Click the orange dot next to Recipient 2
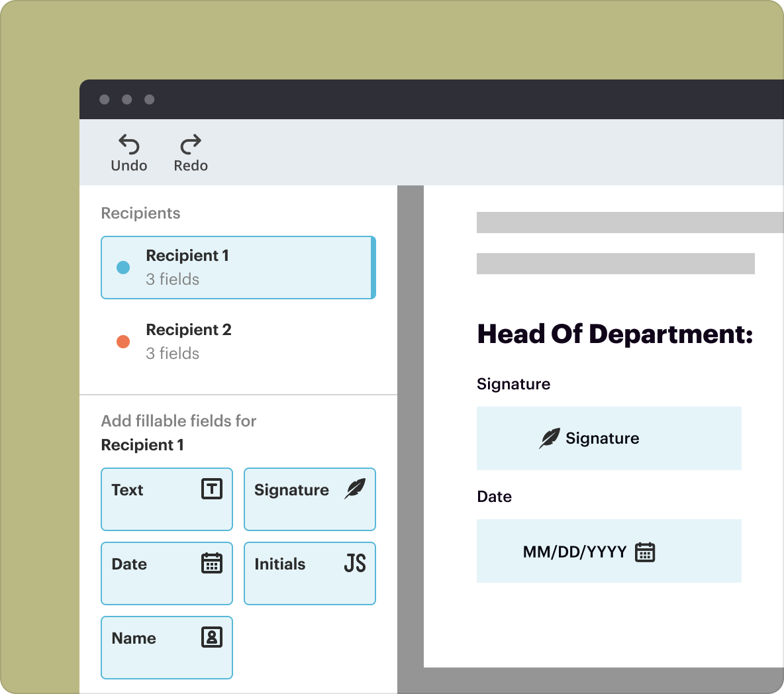Viewport: 784px width, 694px height. [x=123, y=341]
